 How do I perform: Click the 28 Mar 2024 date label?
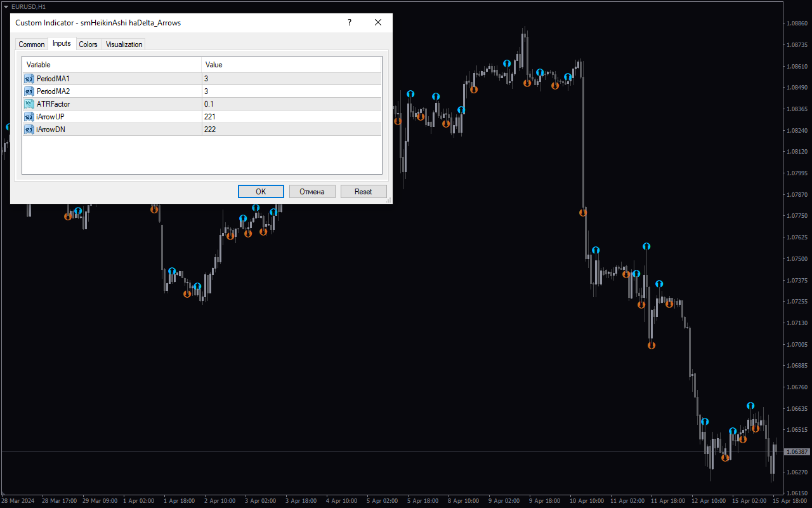point(18,501)
